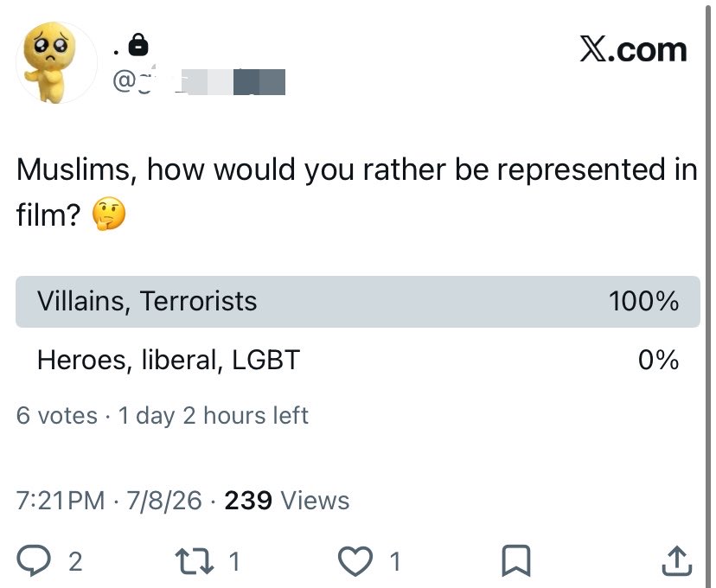
Task: Click the 6 votes label
Action: pyautogui.click(x=57, y=415)
